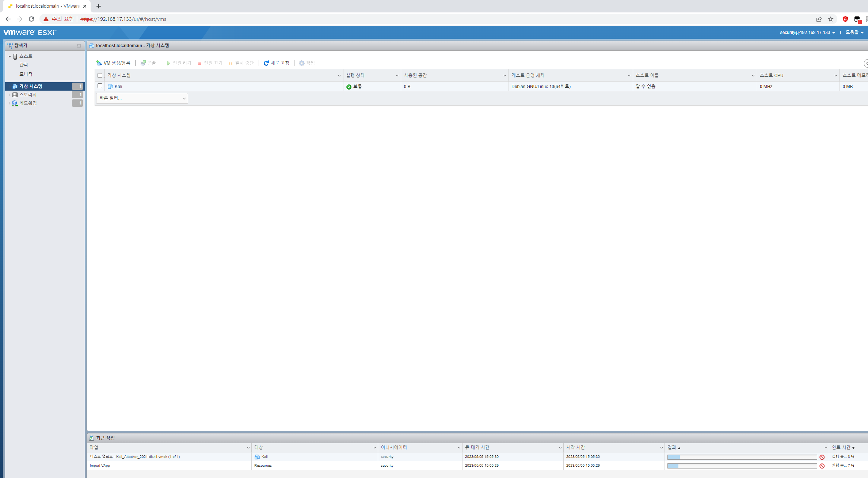Click the Kali VM icon in list
The width and height of the screenshot is (868, 478).
click(110, 87)
